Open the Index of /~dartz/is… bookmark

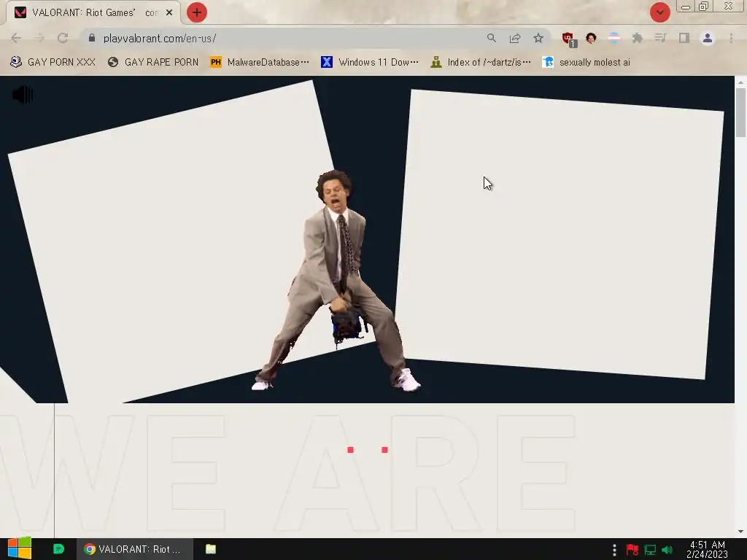tap(481, 63)
